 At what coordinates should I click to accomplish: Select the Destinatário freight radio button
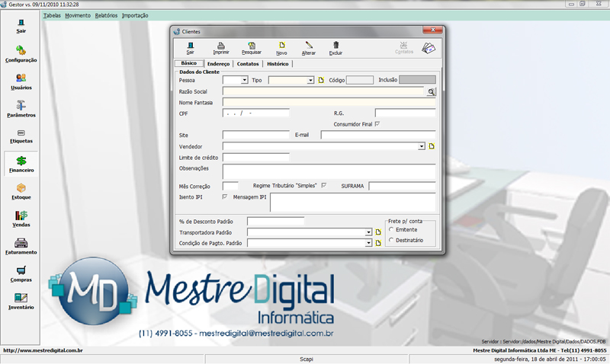[391, 240]
